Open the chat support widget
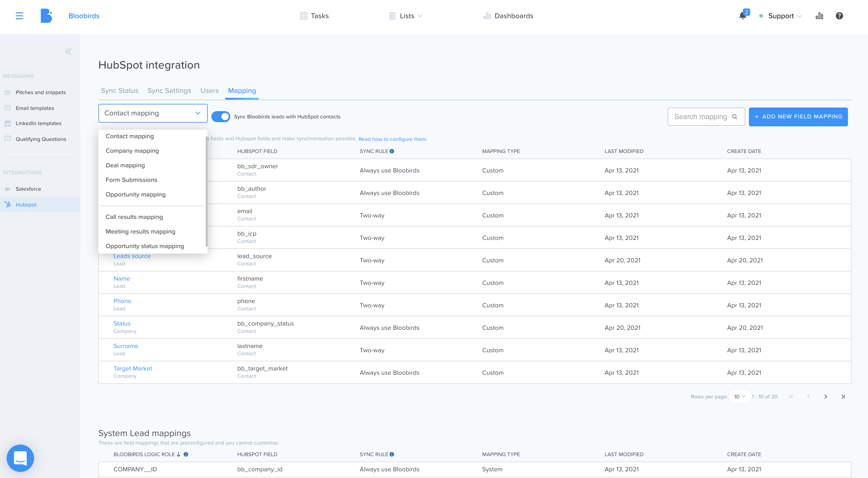The height and width of the screenshot is (478, 868). (20, 458)
